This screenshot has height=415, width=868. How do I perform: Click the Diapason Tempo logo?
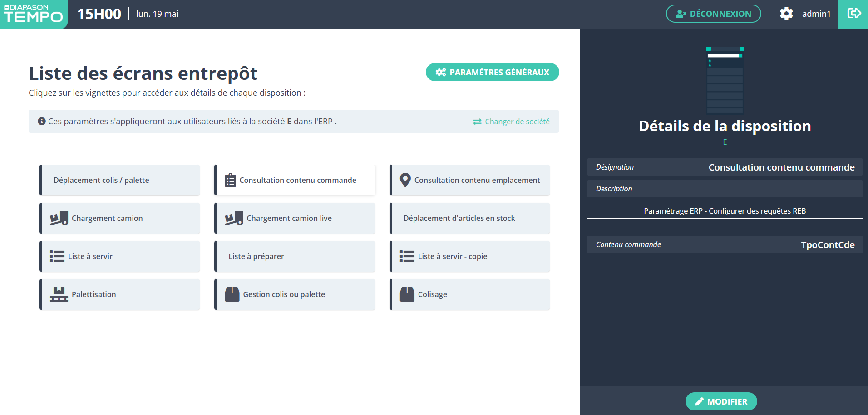coord(34,15)
